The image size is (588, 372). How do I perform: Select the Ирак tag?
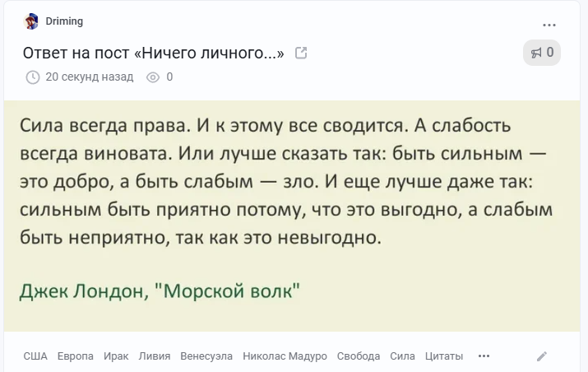pyautogui.click(x=116, y=356)
